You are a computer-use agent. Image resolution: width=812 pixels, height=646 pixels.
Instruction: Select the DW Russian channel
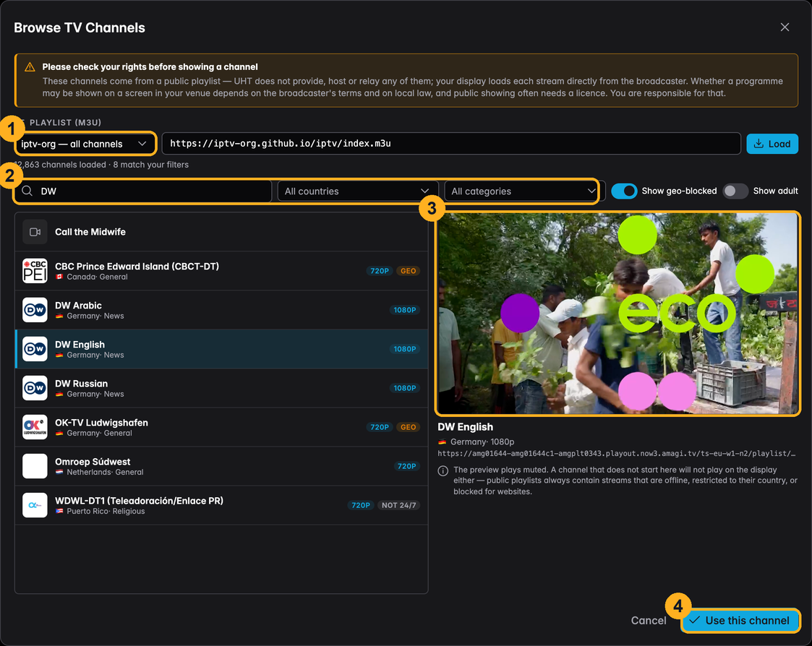[x=222, y=388]
